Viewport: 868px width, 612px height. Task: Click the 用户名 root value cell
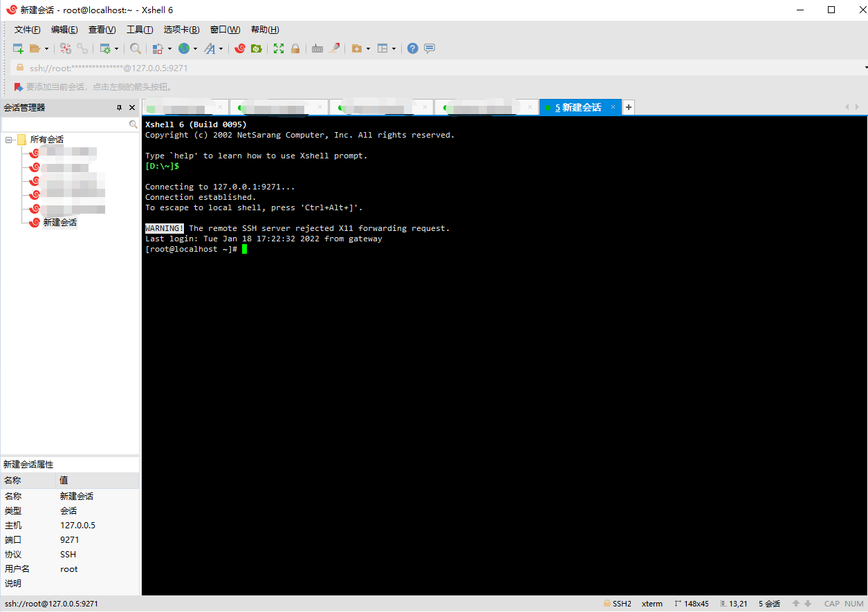[69, 569]
